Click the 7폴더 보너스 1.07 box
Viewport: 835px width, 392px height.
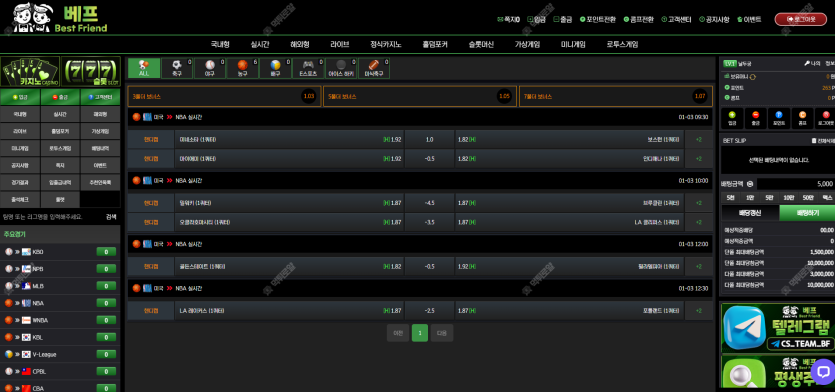[616, 96]
